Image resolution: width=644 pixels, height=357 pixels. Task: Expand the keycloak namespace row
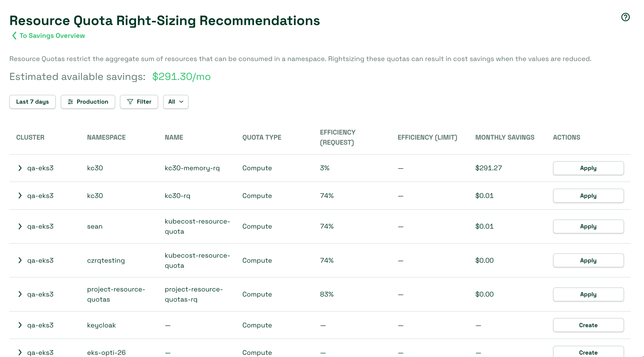click(20, 325)
